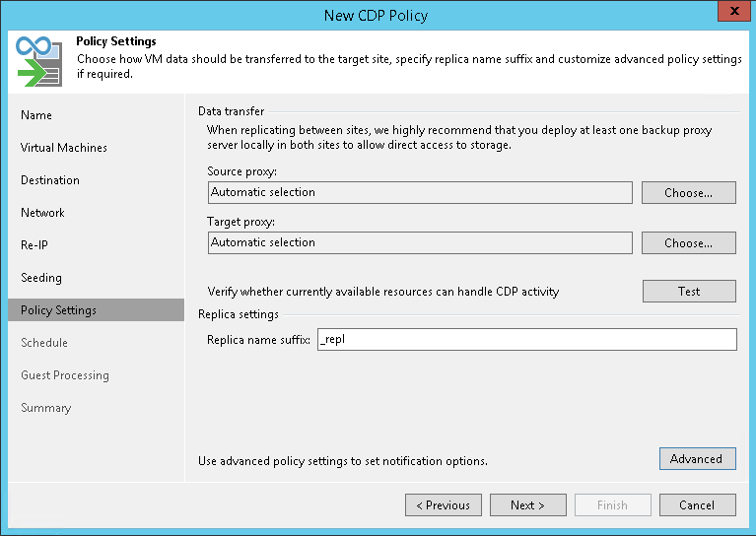
Task: Select the Policy Settings step
Action: 59,310
